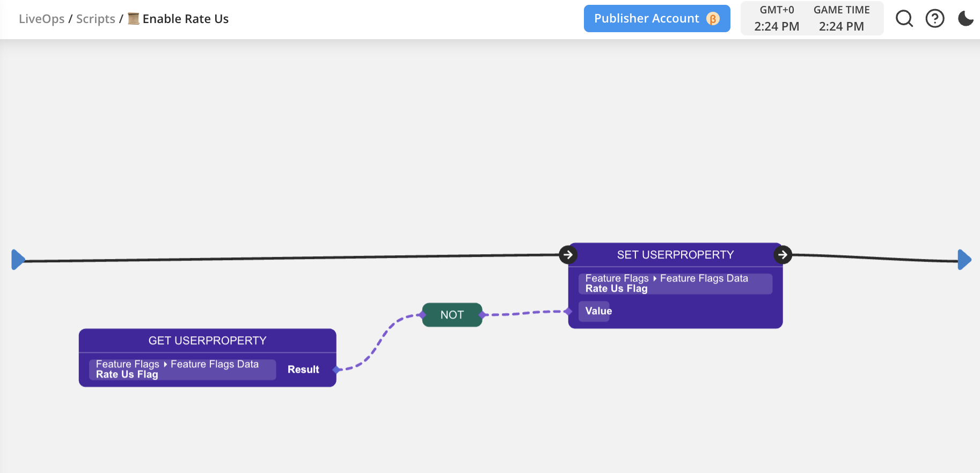980x473 pixels.
Task: Select the NOT operator node
Action: (x=452, y=315)
